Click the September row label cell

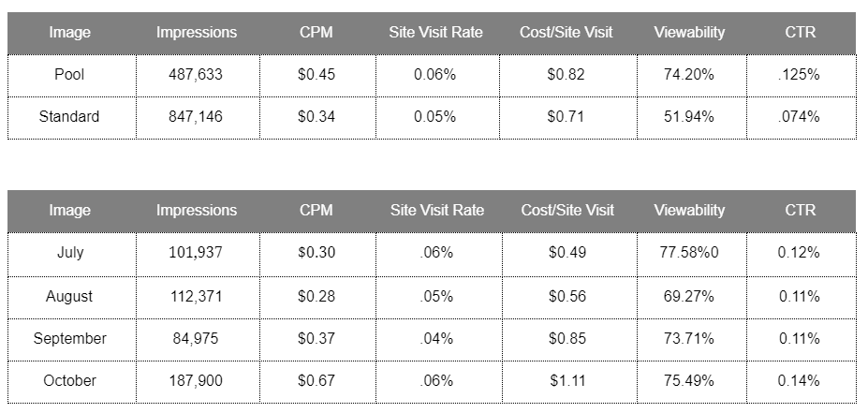click(x=69, y=338)
